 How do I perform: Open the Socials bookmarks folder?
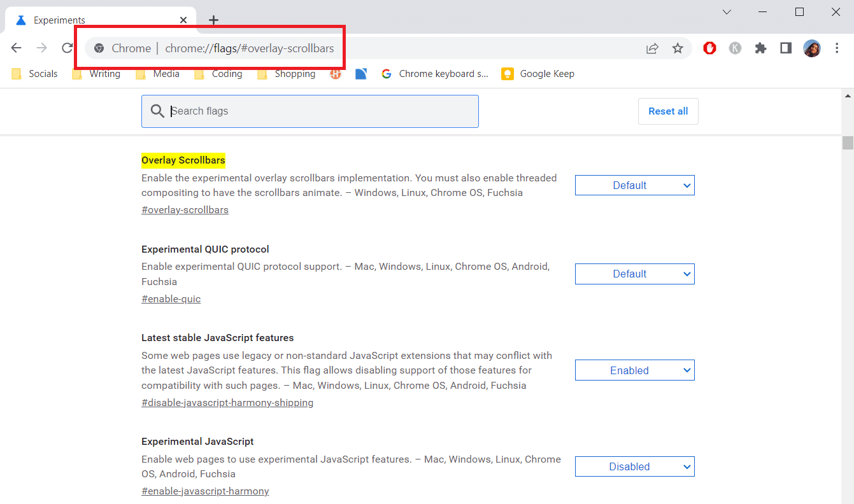click(x=34, y=74)
